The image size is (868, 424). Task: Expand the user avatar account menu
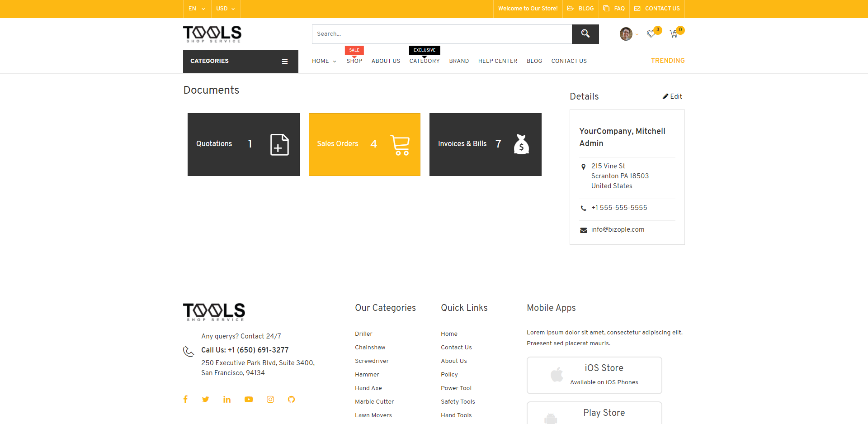click(x=627, y=34)
